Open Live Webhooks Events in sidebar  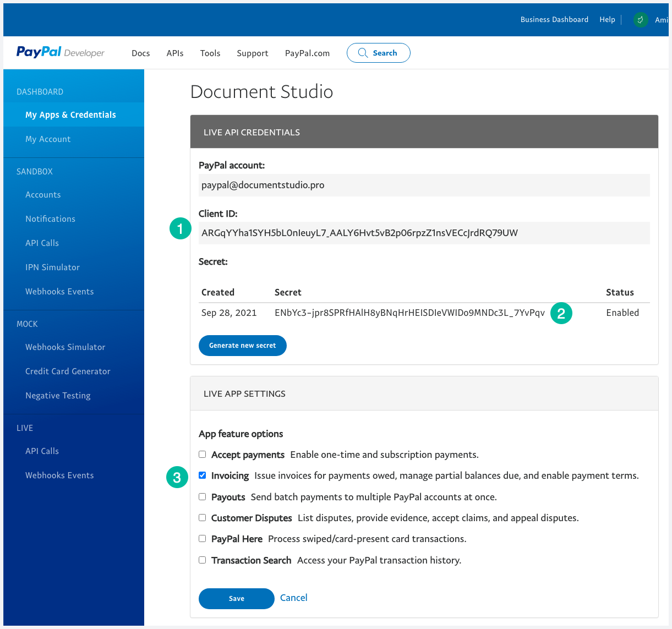click(59, 475)
